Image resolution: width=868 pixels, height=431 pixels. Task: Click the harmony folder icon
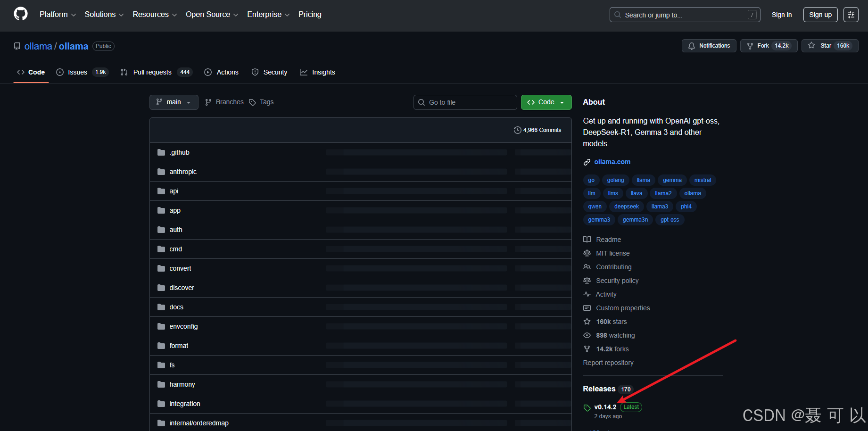[161, 384]
